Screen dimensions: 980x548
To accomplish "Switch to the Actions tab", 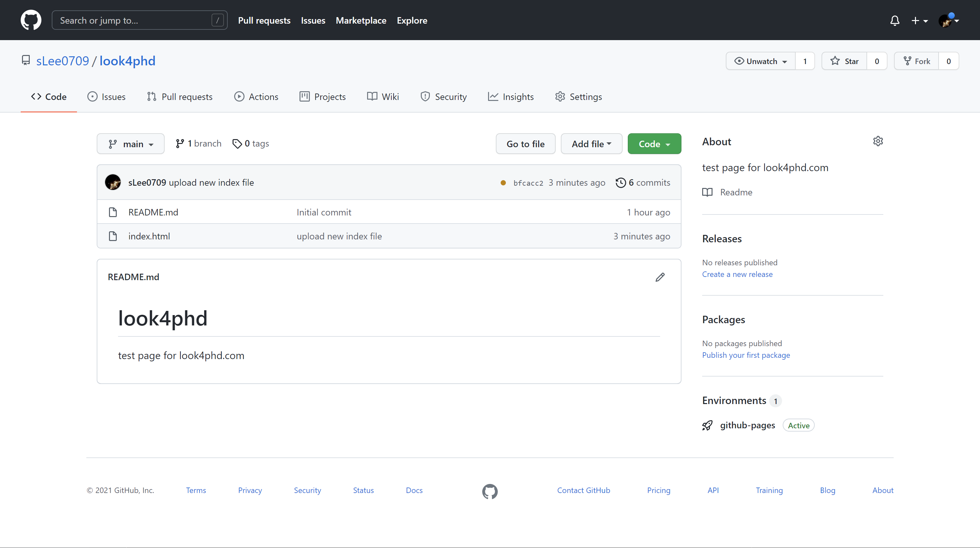I will pos(256,97).
